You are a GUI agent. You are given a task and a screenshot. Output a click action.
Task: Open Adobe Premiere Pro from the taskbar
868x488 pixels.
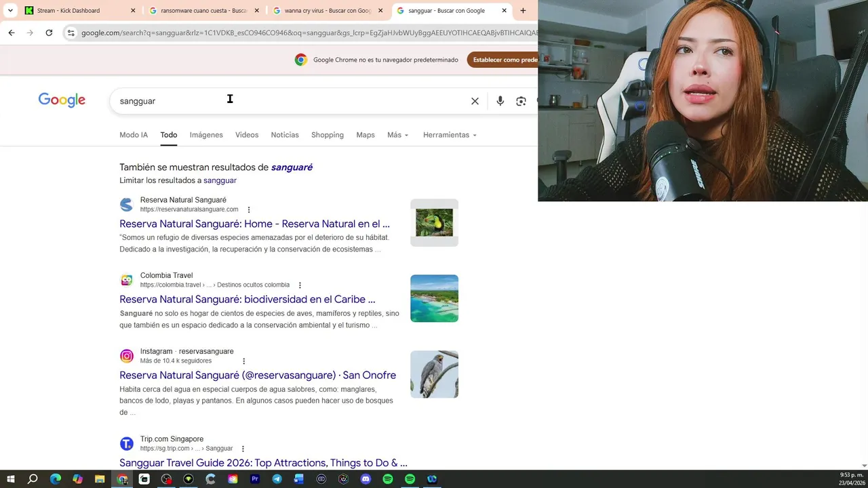[x=255, y=479]
